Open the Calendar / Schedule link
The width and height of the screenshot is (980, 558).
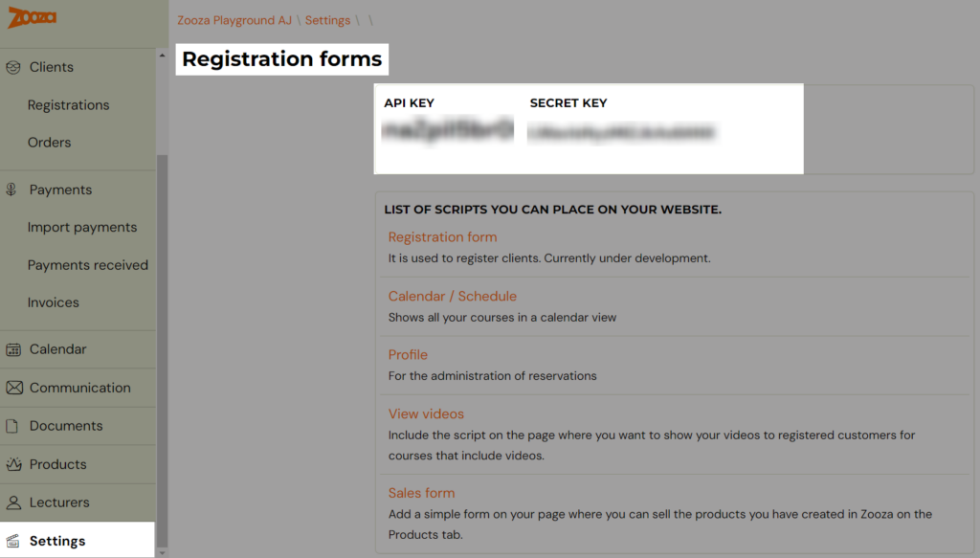[453, 296]
